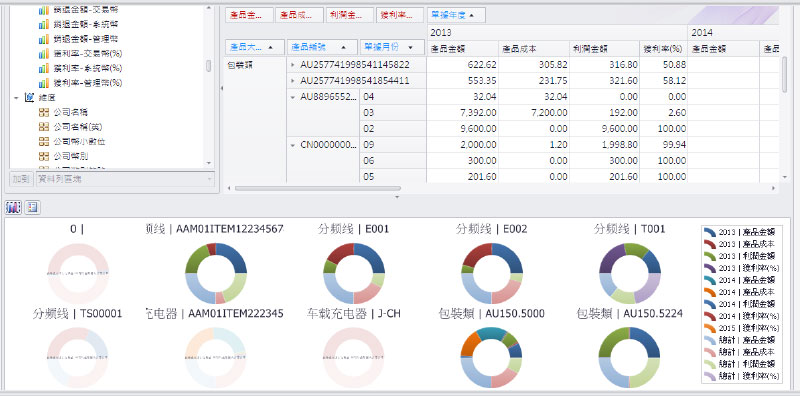
Task: Click the dimension icon beside 公司名稱
Action: 44,112
